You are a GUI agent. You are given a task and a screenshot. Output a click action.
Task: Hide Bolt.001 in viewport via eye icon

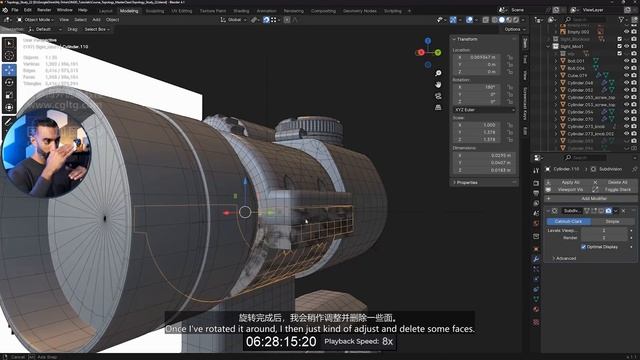tap(627, 61)
